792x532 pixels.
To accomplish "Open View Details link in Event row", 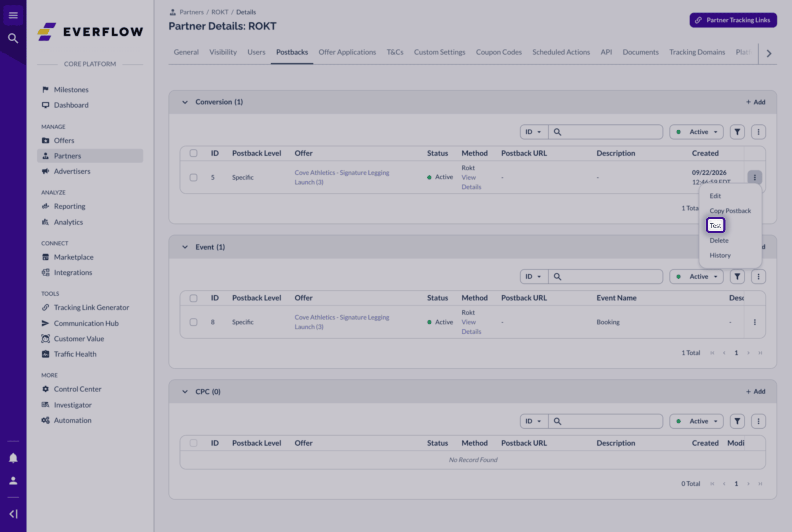I will coord(471,327).
